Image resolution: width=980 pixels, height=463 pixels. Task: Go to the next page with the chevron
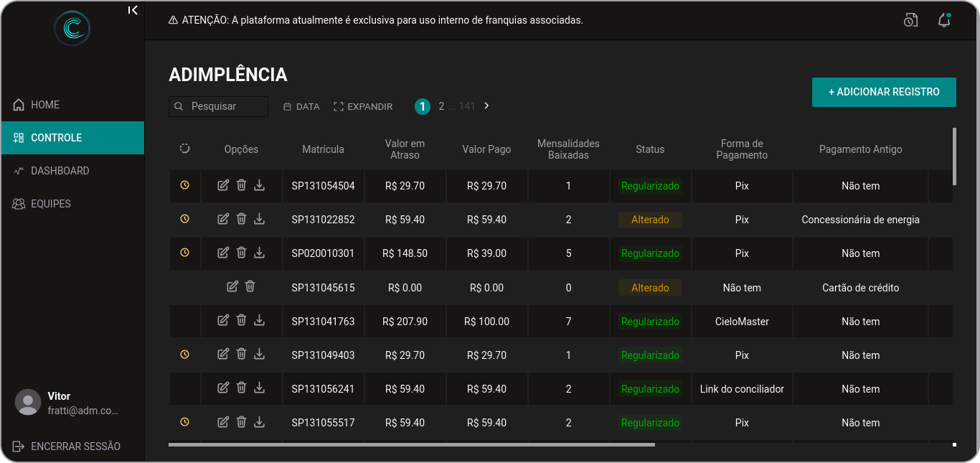coord(486,106)
